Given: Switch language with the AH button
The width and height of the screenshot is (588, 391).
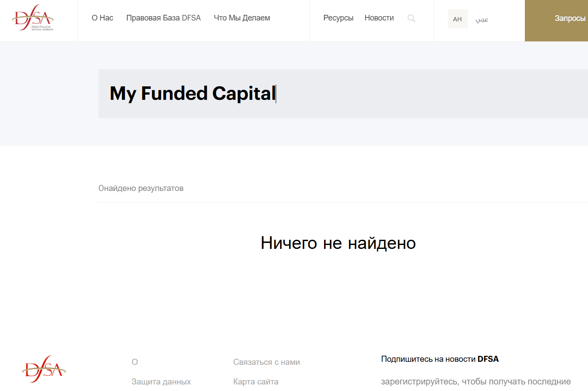Looking at the screenshot, I should click(457, 19).
